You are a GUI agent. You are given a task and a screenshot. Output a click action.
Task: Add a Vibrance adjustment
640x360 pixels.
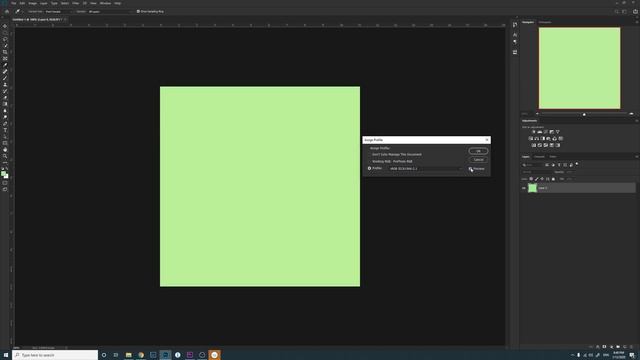coord(558,132)
